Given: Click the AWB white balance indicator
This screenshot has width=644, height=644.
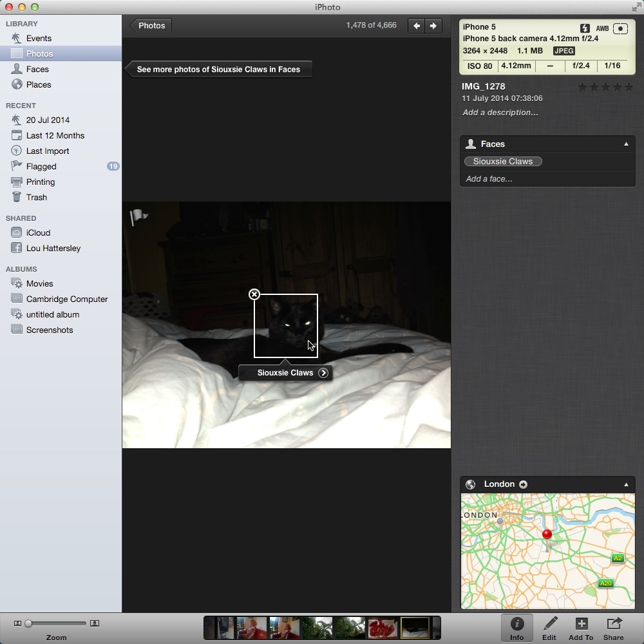Looking at the screenshot, I should pyautogui.click(x=602, y=28).
